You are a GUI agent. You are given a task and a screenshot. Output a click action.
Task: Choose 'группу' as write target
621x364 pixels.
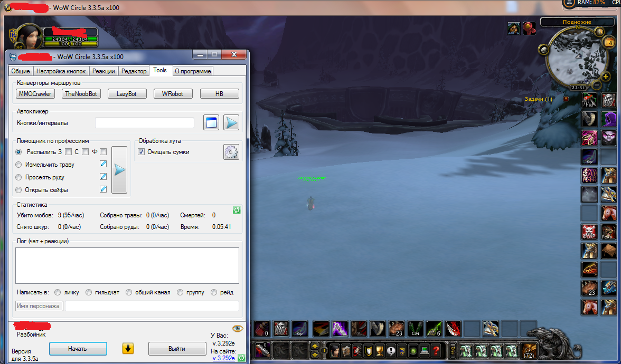180,292
